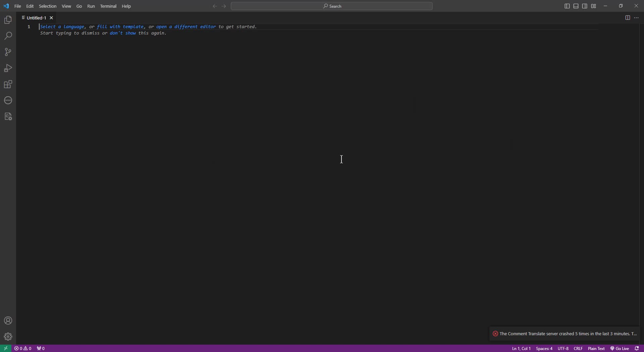Change the UTF-8 encoding selector
The width and height of the screenshot is (644, 352).
[563, 349]
